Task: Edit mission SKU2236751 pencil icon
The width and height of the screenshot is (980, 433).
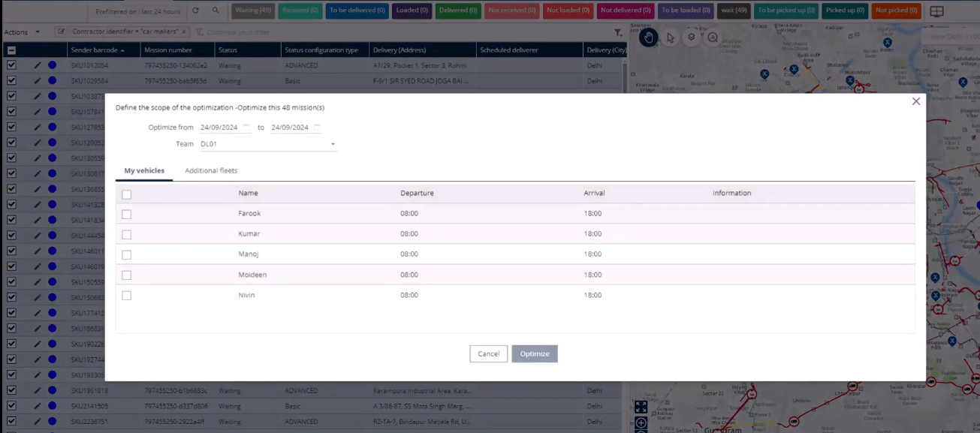Action: tap(38, 422)
